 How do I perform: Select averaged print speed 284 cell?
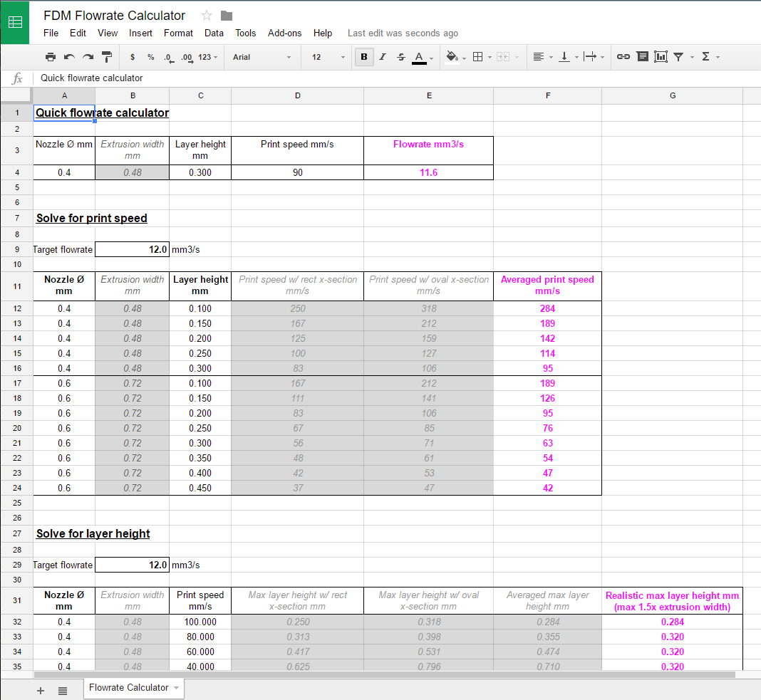click(547, 308)
